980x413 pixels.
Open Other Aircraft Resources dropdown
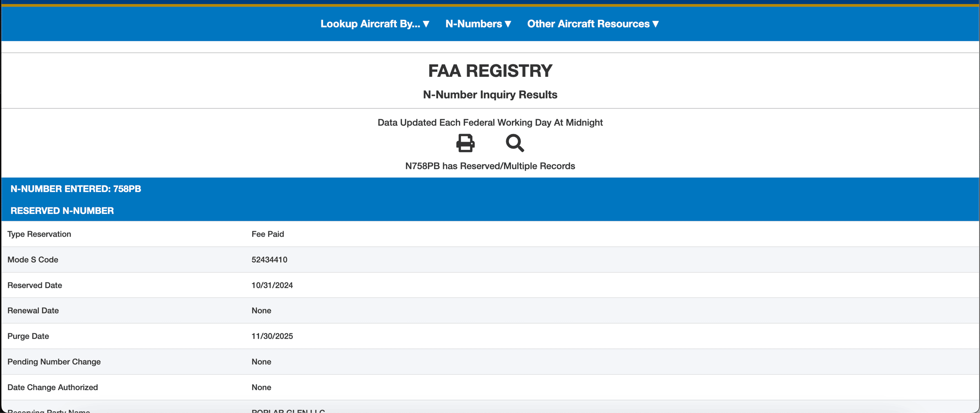(593, 24)
